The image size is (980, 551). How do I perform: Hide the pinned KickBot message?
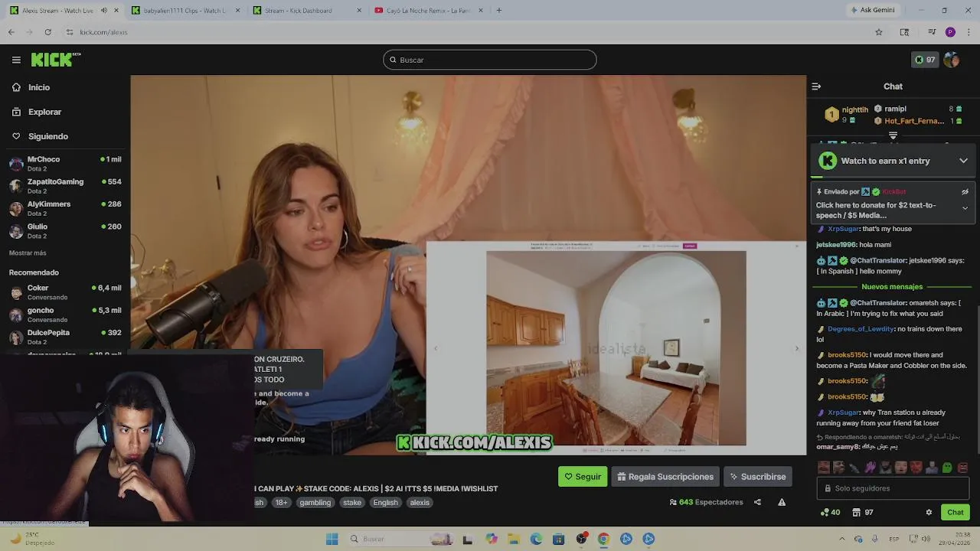coord(965,192)
